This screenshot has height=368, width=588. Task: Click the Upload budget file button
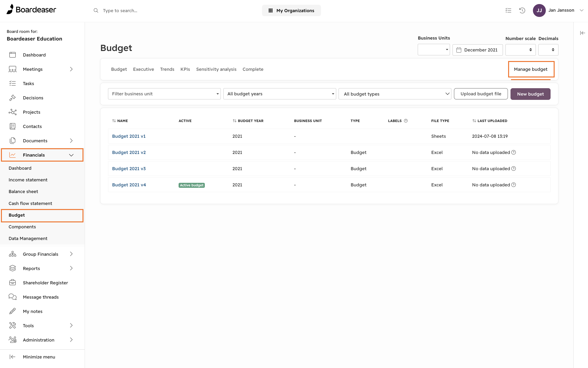[x=481, y=94]
